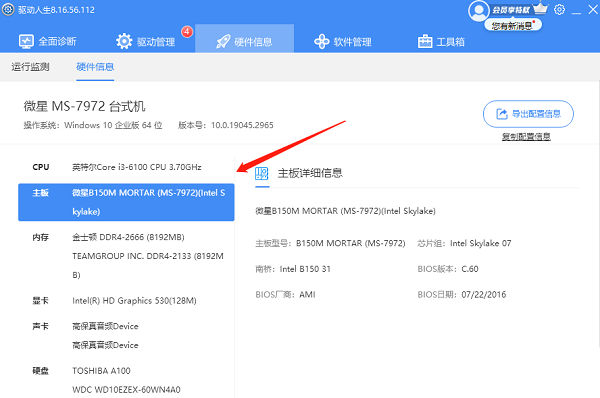Viewport: 600px width, 398px height.
Task: Click TEAMGROUP INC. DDR4-2133 memory entry
Action: point(148,265)
